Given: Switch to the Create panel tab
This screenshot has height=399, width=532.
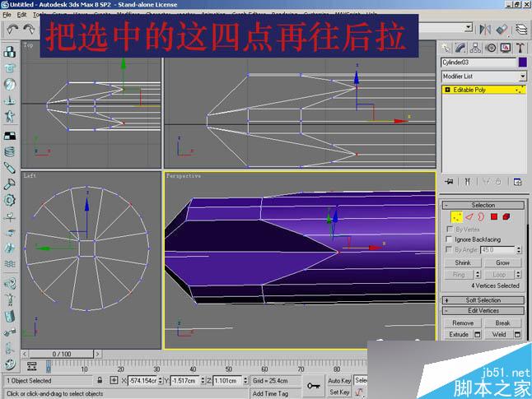Looking at the screenshot, I should (x=446, y=49).
